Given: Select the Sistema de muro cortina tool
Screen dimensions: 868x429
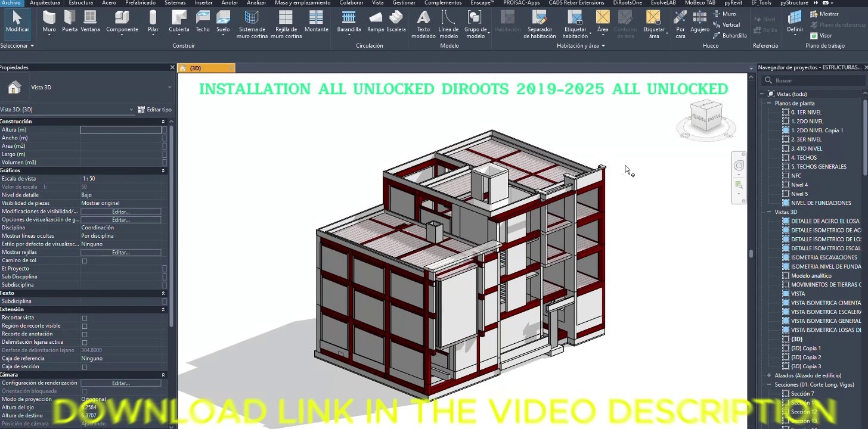Looking at the screenshot, I should pos(252,25).
